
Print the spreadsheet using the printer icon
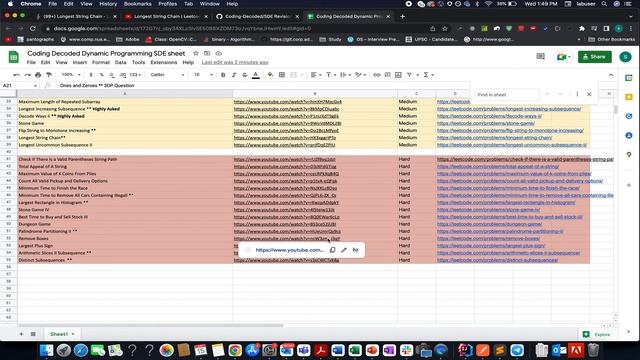(x=38, y=75)
